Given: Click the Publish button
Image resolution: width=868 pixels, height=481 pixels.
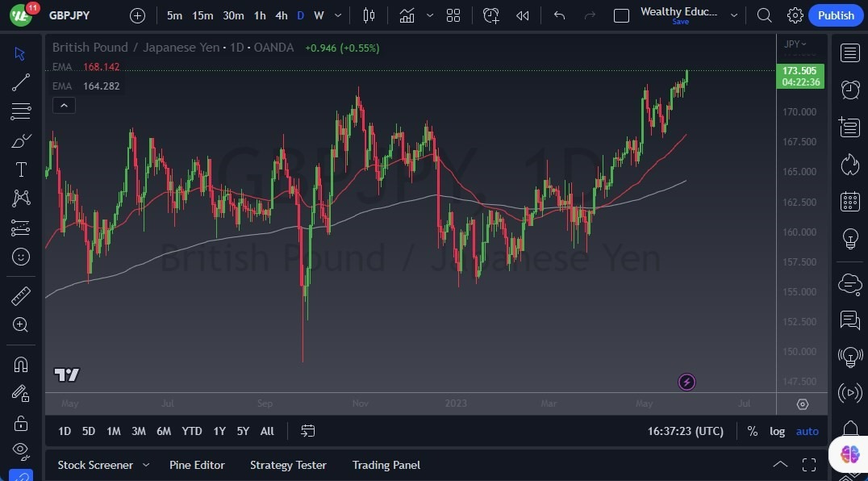Looking at the screenshot, I should (836, 15).
